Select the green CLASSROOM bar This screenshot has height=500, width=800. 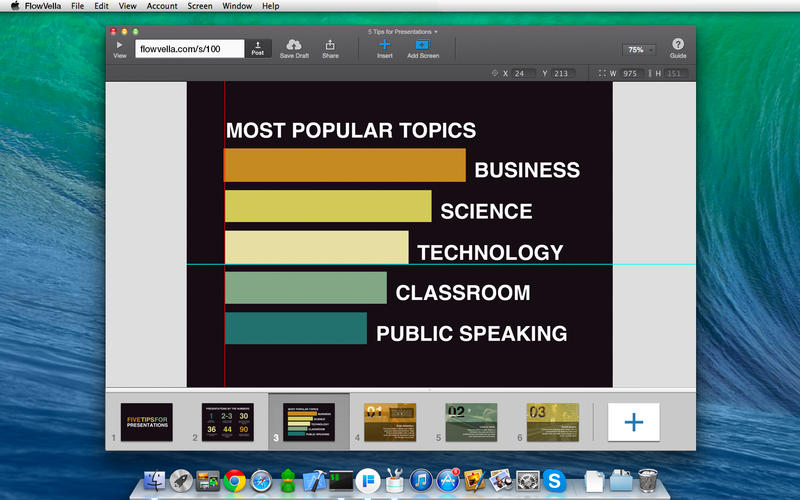(306, 288)
